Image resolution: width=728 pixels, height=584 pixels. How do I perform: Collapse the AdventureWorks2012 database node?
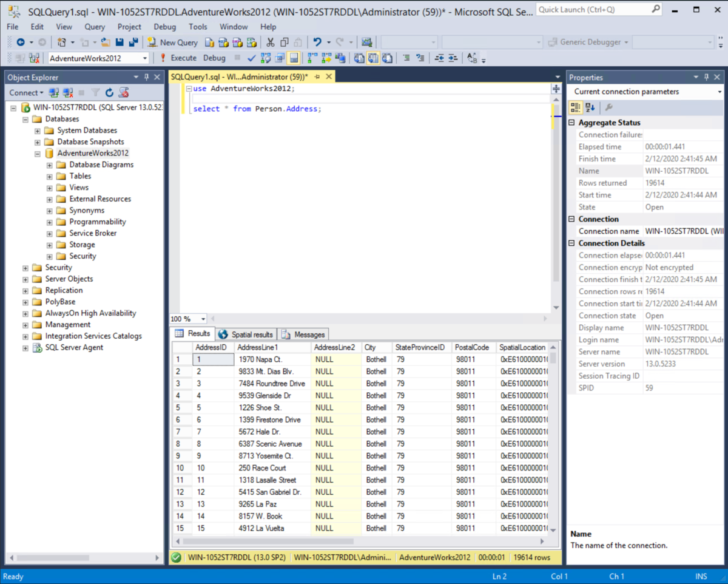(x=38, y=154)
